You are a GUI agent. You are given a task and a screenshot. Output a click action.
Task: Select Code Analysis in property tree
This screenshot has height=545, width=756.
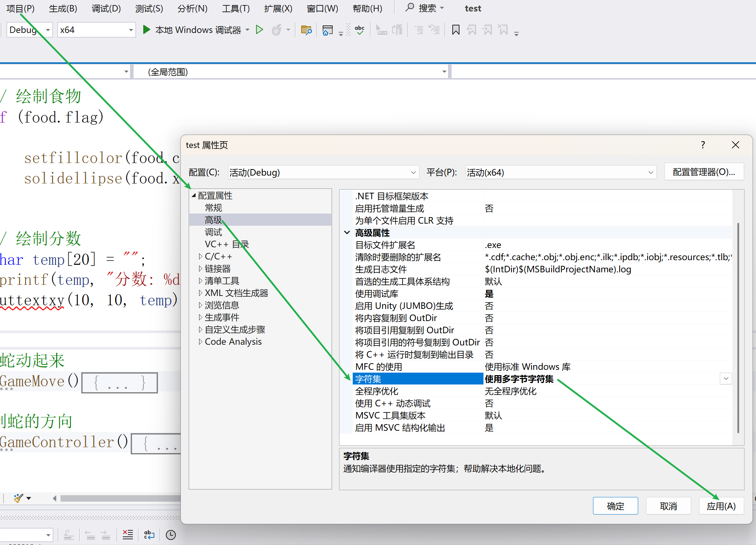pyautogui.click(x=233, y=341)
